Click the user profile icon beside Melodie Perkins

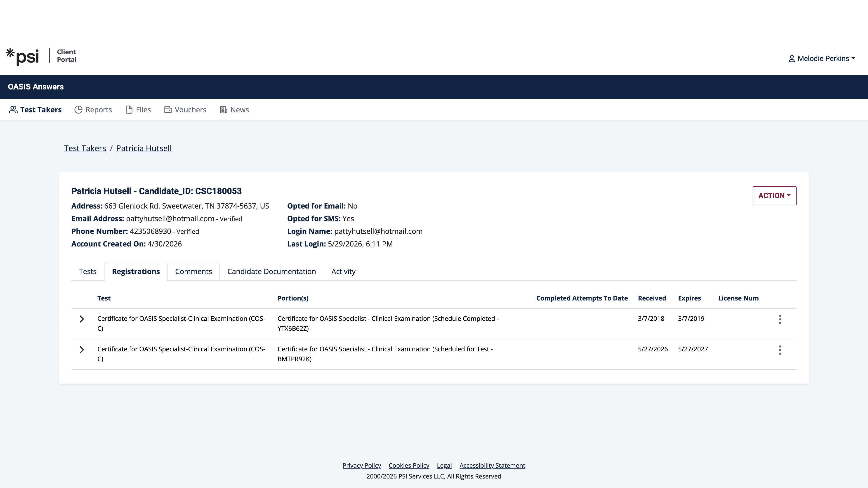click(x=792, y=59)
